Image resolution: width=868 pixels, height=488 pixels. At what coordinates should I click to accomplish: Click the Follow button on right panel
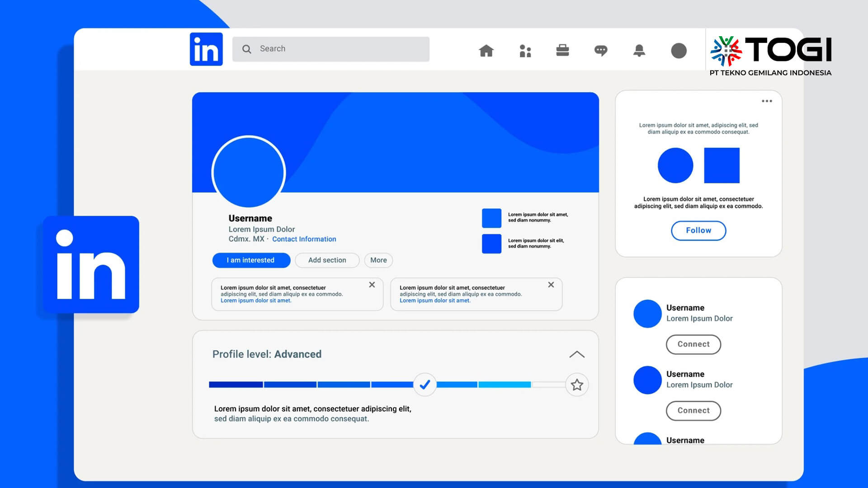[x=698, y=230]
